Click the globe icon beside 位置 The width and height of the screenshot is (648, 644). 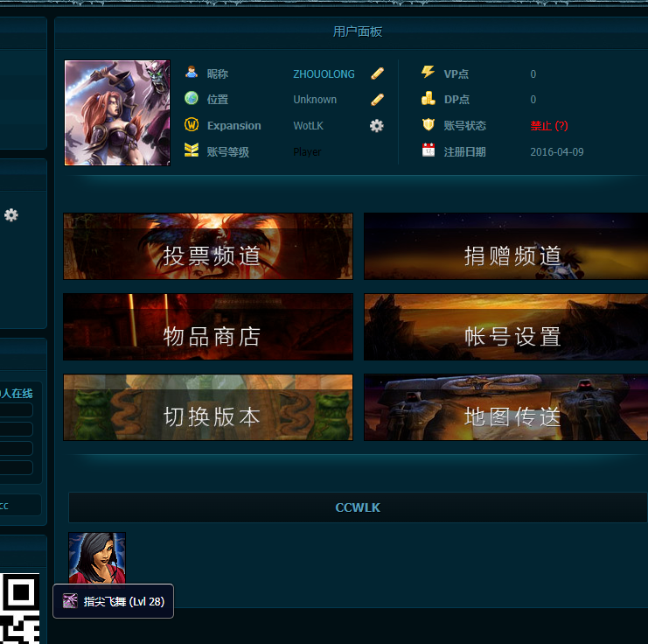(x=192, y=99)
